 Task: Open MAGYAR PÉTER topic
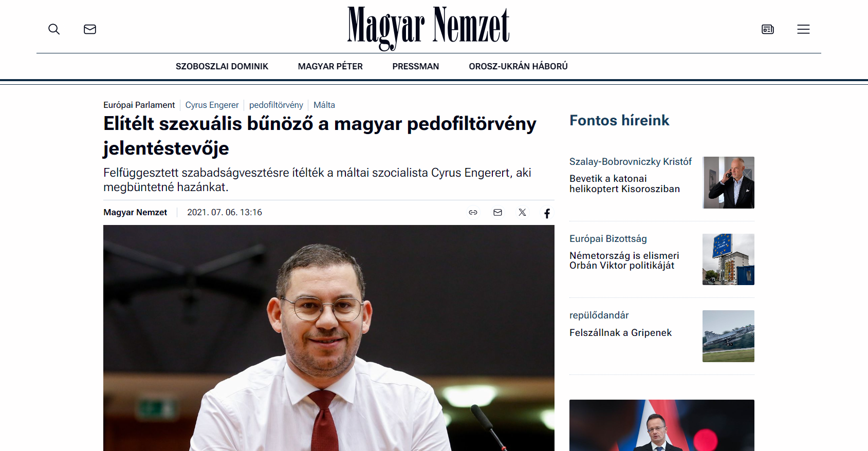pyautogui.click(x=330, y=66)
